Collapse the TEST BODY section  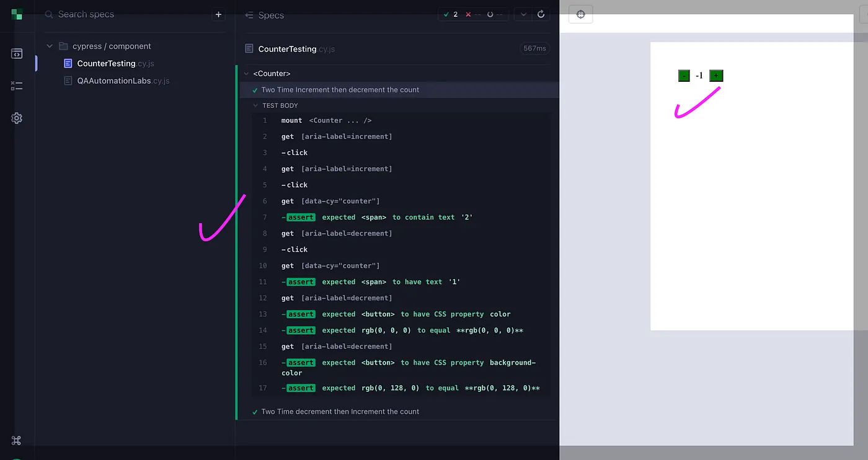pos(255,105)
